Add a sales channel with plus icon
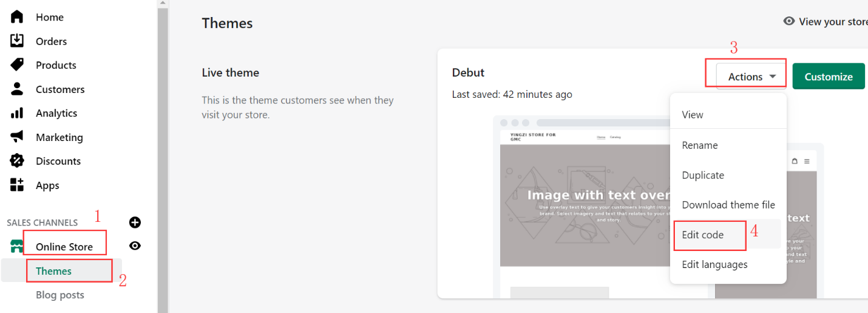 click(135, 222)
